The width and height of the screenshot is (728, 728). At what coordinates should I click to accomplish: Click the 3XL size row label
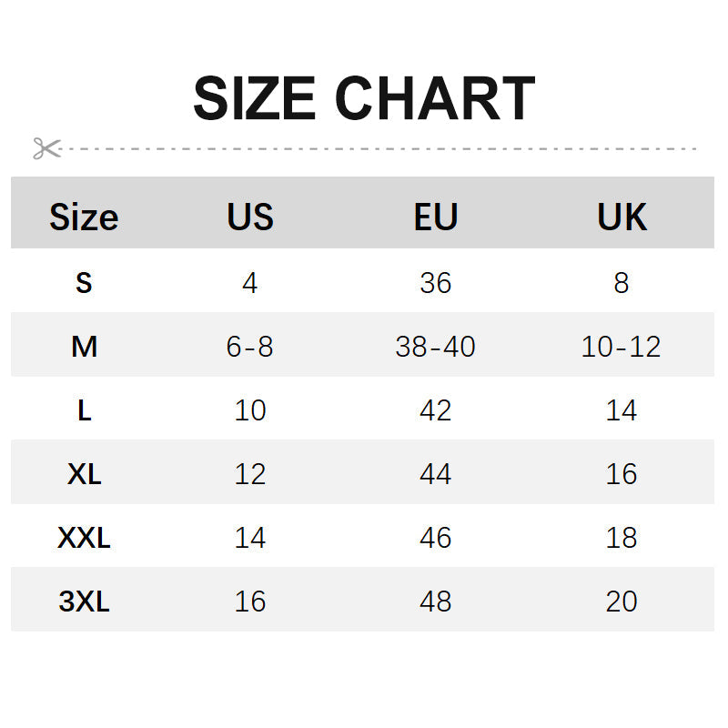tap(84, 602)
